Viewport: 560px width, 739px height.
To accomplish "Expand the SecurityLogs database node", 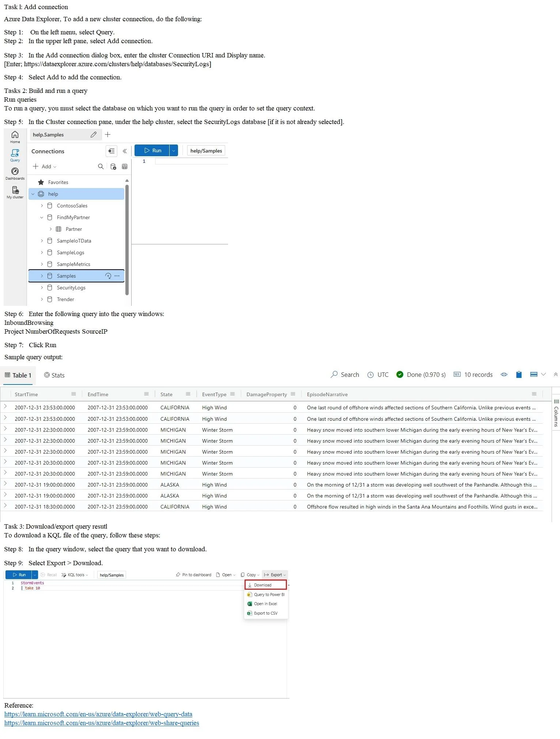I will [x=42, y=288].
